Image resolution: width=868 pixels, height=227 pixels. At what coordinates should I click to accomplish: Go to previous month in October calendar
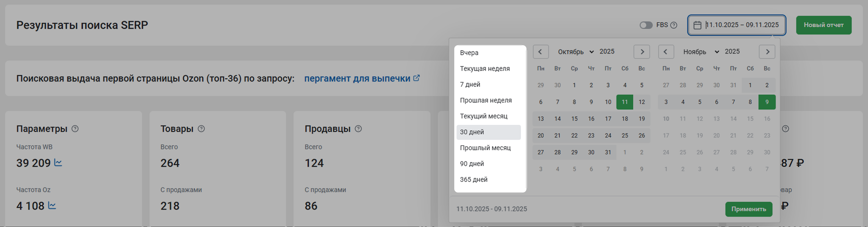pos(540,52)
